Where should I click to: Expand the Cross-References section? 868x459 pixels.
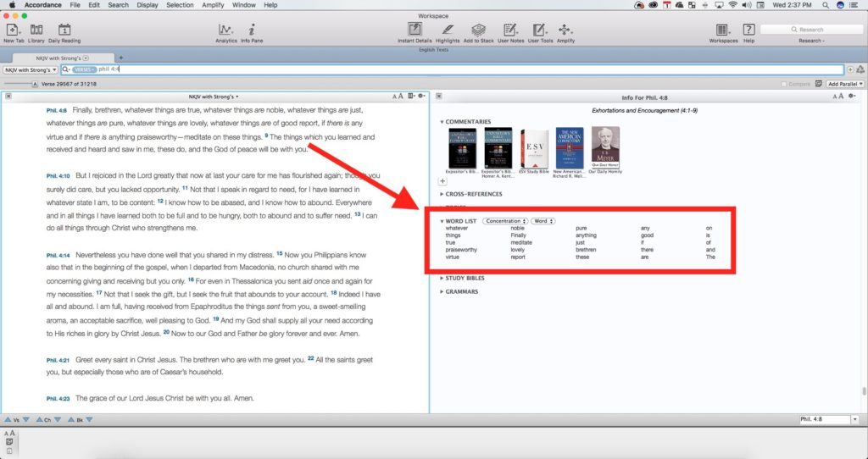click(x=442, y=194)
